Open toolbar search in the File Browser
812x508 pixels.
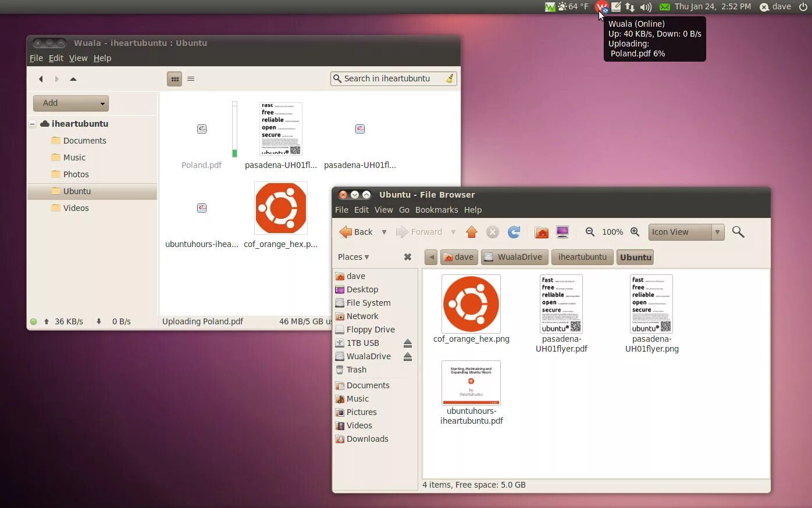tap(738, 232)
